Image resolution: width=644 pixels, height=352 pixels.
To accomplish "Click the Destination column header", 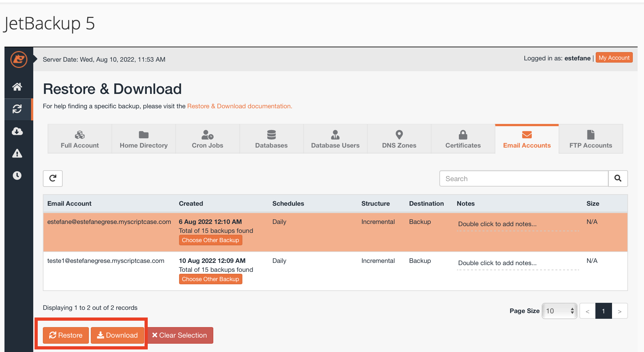I will tap(426, 203).
